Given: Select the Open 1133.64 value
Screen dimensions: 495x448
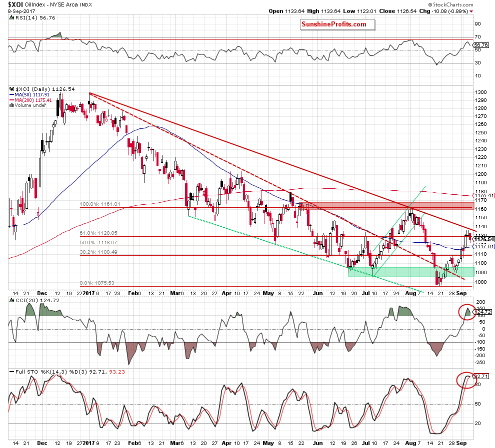Looking at the screenshot, I should 286,11.
